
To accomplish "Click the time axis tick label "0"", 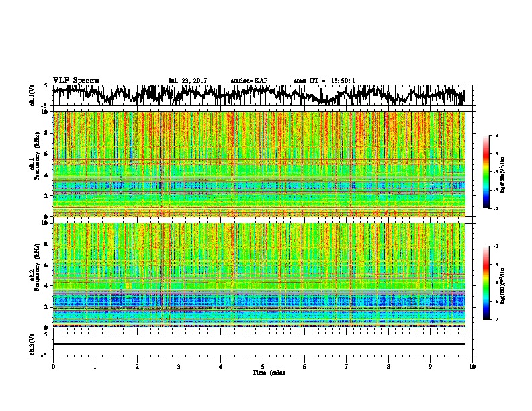I will pos(53,367).
